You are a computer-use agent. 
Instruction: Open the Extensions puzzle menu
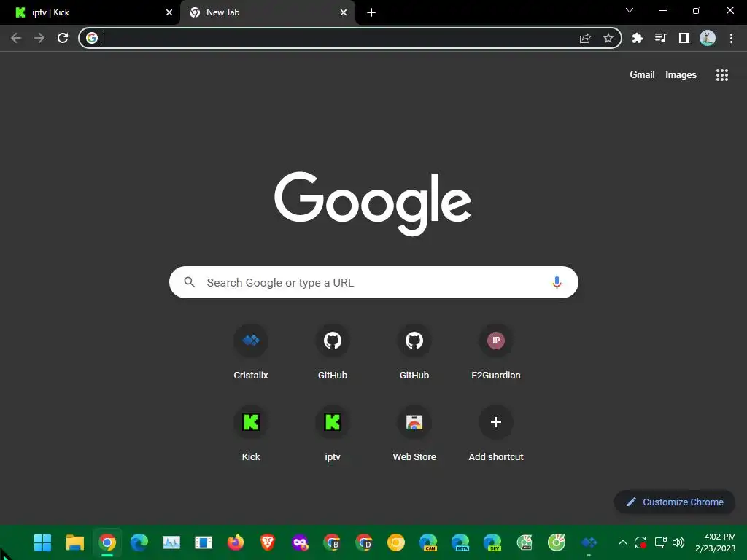coord(638,38)
